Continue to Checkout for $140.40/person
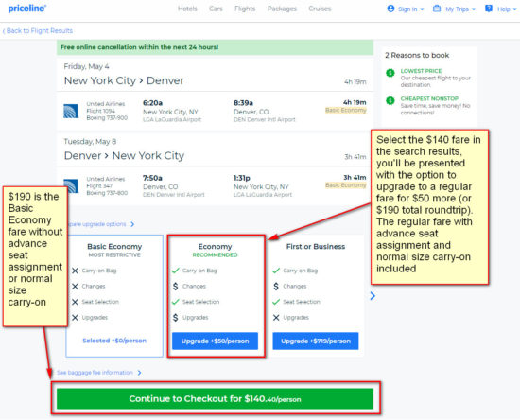This screenshot has width=520, height=420. (x=215, y=399)
